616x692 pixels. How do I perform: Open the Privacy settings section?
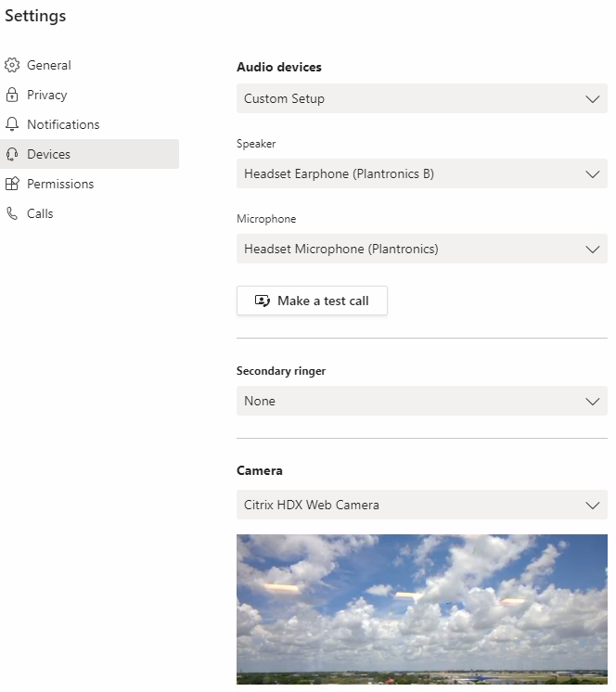click(47, 96)
